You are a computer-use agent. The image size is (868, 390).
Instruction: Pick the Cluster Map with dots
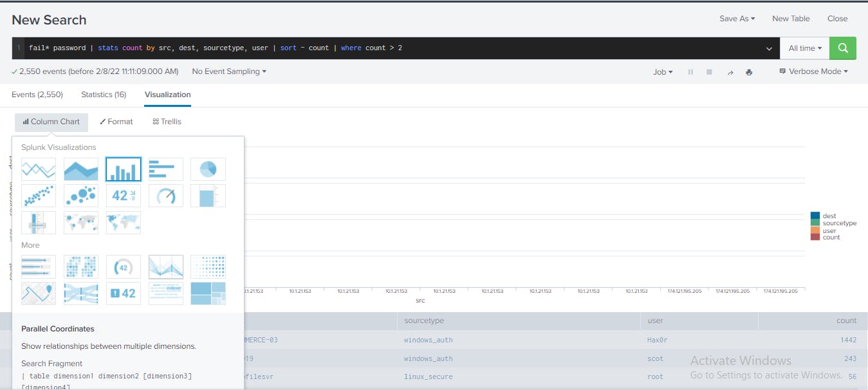pyautogui.click(x=81, y=223)
